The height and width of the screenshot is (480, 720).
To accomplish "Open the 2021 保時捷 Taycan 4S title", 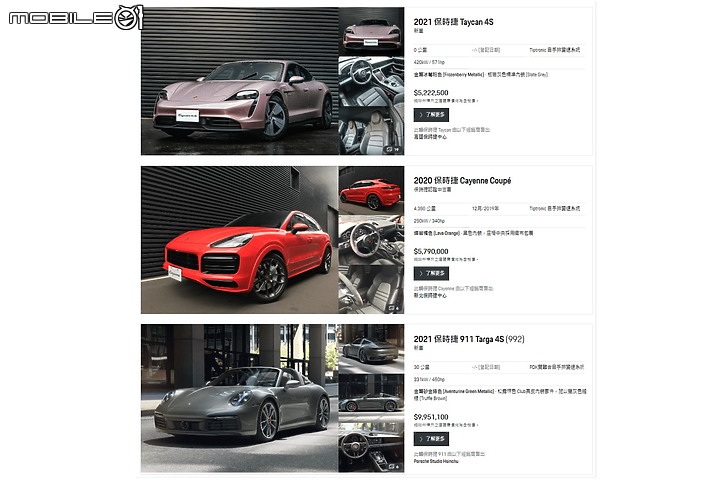I will tap(453, 22).
